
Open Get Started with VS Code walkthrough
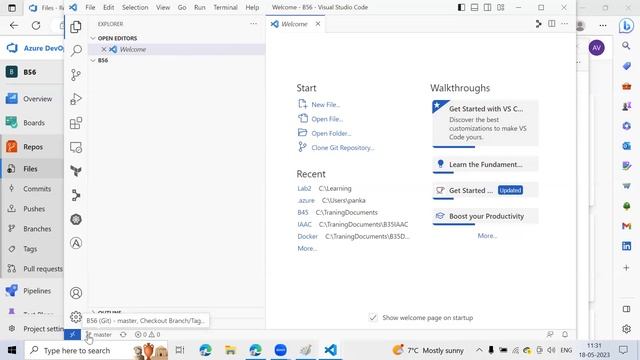coord(485,123)
